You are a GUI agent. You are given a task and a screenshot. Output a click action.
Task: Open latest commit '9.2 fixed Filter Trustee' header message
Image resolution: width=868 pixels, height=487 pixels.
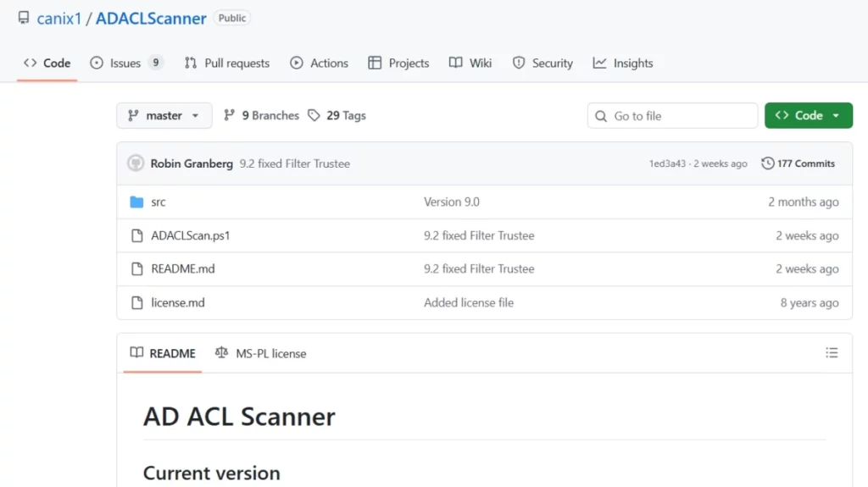[294, 163]
